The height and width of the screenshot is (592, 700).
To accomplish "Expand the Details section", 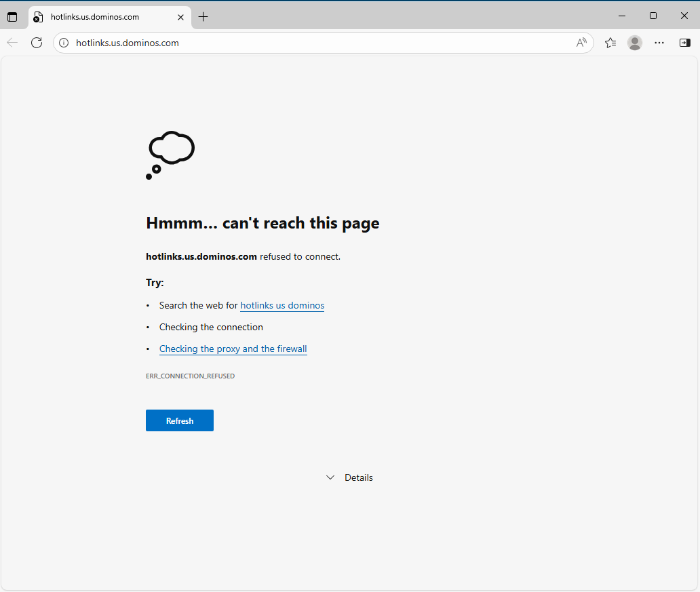I will tap(349, 477).
